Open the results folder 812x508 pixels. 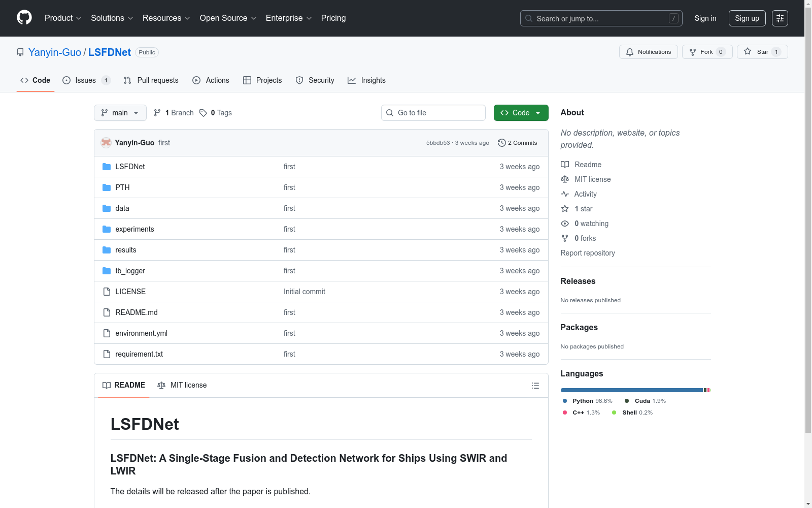126,250
